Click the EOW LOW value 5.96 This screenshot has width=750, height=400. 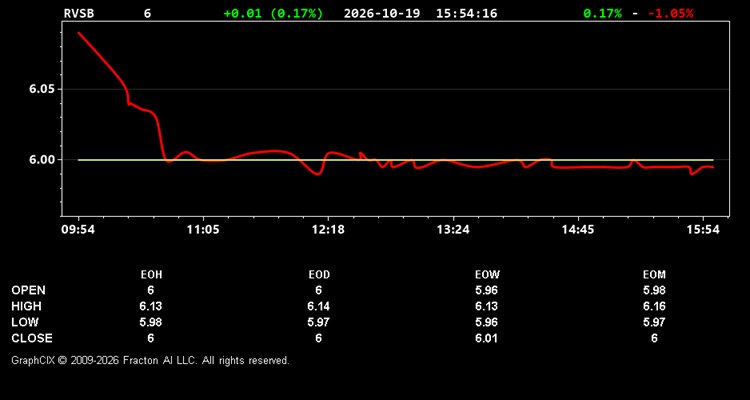[x=486, y=322]
